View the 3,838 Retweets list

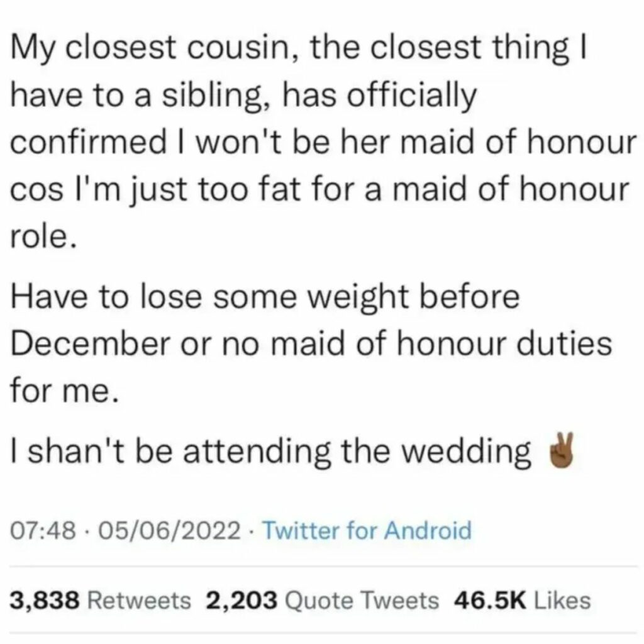click(x=100, y=600)
